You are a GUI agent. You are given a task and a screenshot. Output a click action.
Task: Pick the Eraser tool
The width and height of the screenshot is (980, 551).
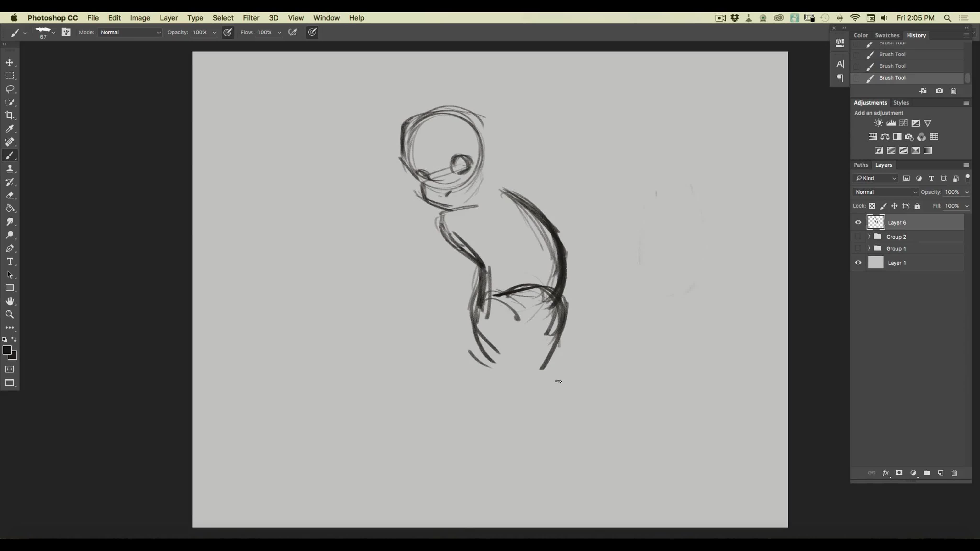10,195
